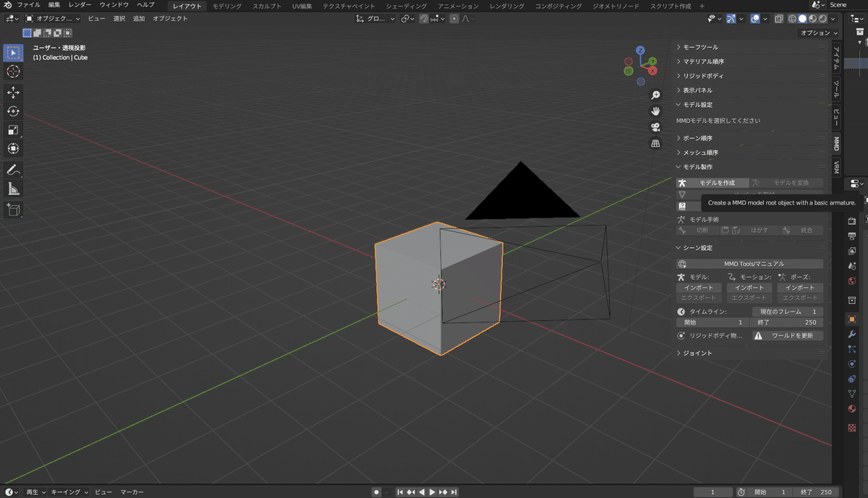Open Object Data properties triangle icon
This screenshot has width=868, height=498.
click(852, 394)
